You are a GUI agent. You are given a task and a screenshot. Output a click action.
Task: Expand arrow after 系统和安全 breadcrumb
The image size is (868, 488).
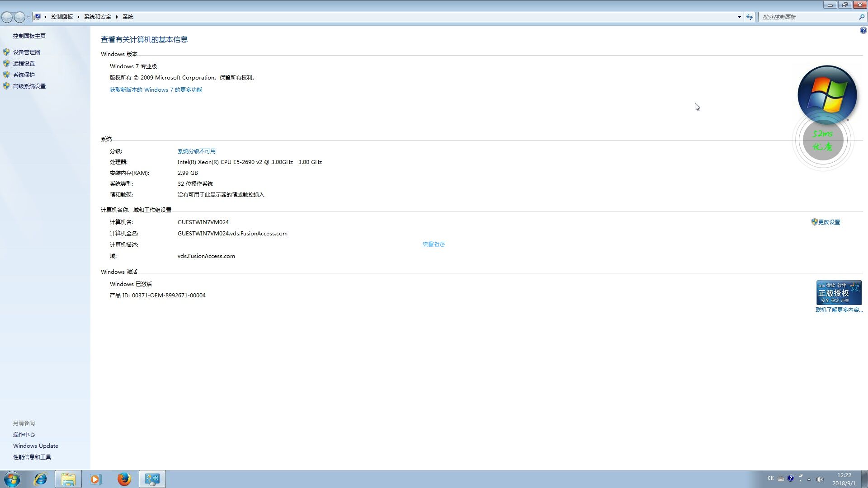117,17
